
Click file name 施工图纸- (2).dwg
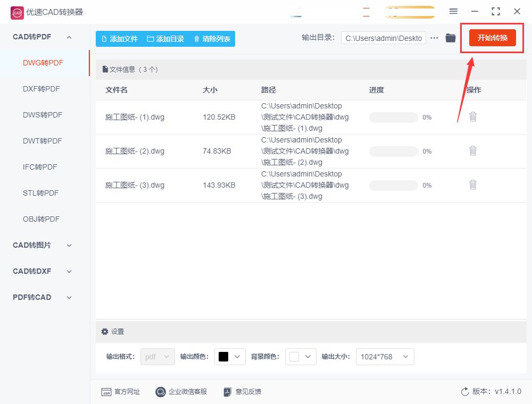[135, 151]
